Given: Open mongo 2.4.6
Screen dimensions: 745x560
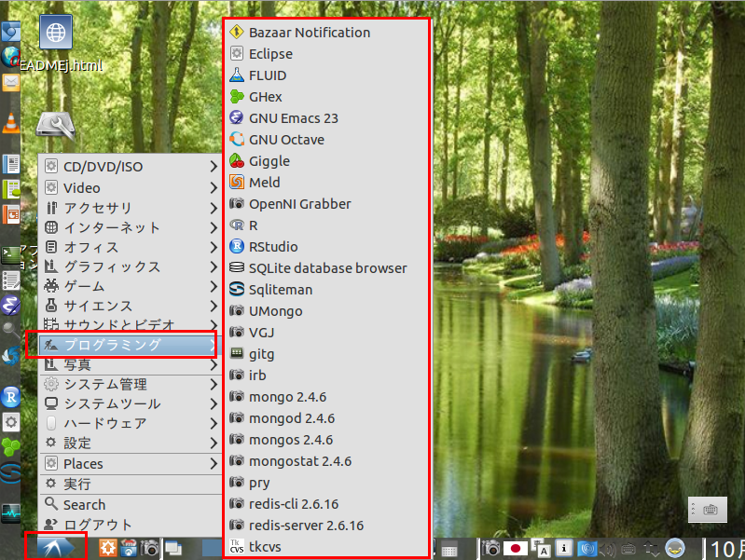Looking at the screenshot, I should (x=326, y=397).
